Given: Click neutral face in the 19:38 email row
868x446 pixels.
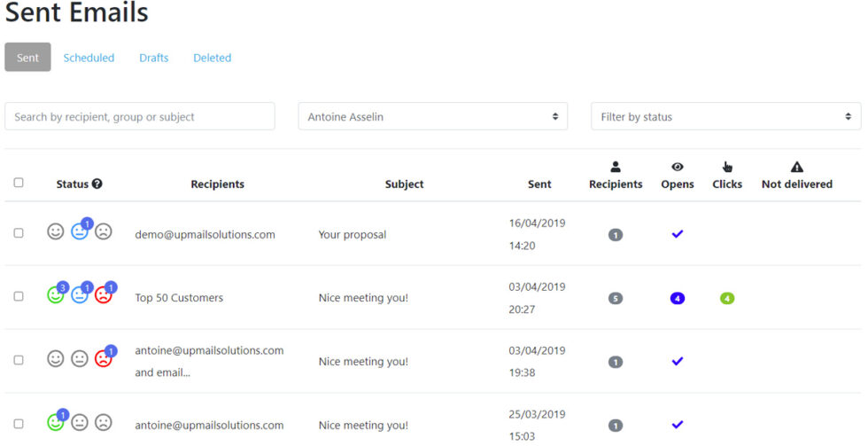Looking at the screenshot, I should point(79,358).
